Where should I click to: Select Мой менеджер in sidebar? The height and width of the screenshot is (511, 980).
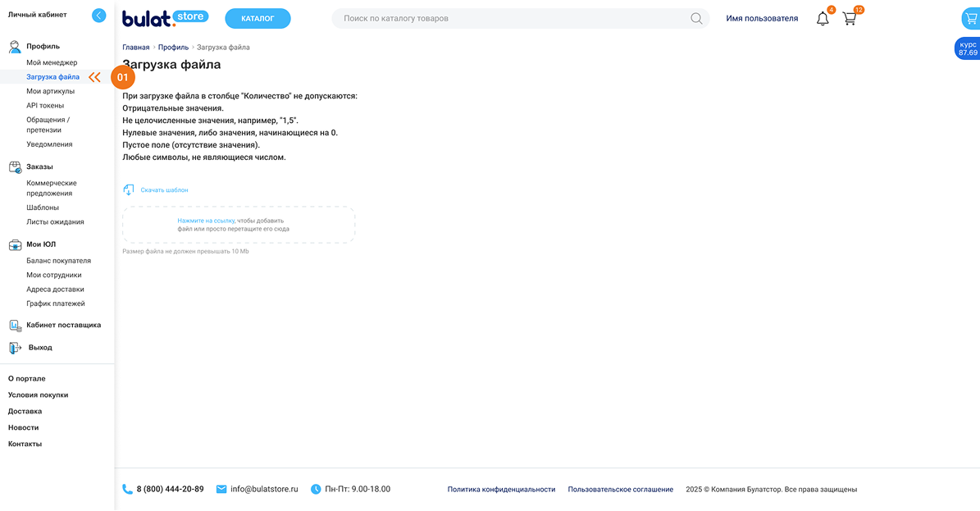pos(52,62)
